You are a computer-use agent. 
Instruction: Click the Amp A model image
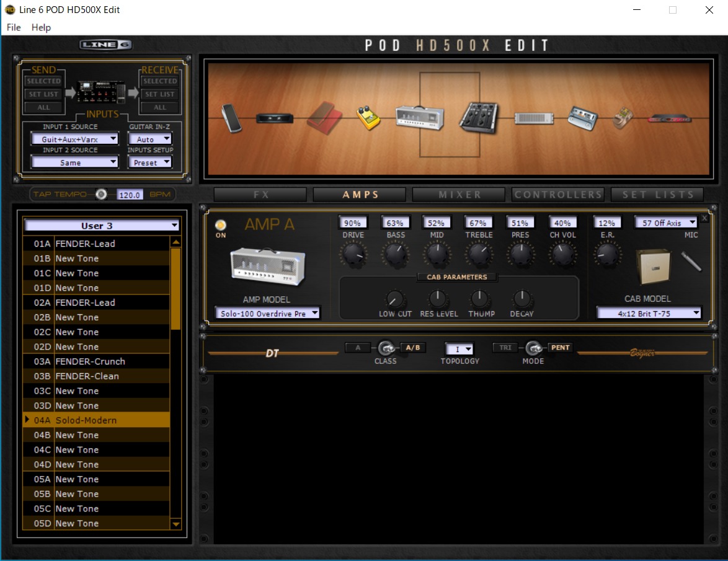tap(267, 267)
